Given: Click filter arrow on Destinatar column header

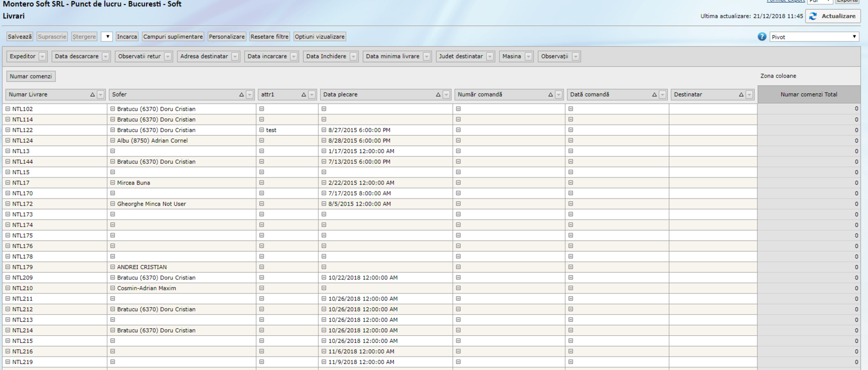Looking at the screenshot, I should pos(749,95).
